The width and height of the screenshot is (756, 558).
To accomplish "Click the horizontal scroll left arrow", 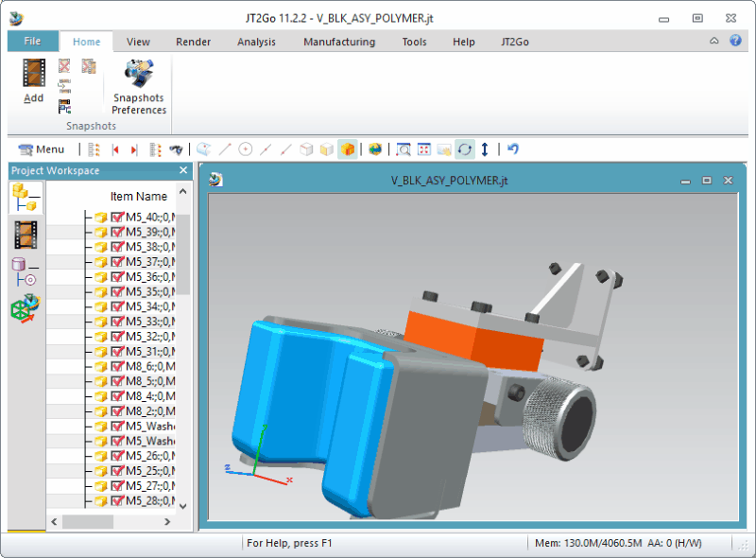I will 54,522.
